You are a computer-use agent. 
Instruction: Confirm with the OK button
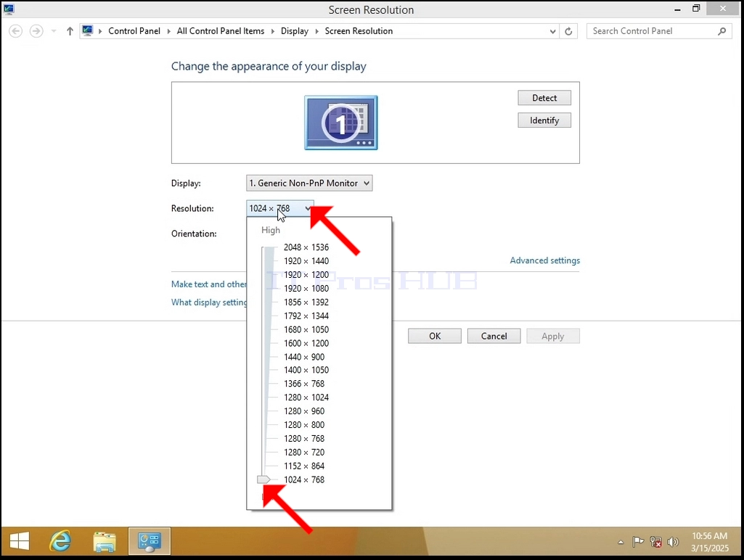pos(435,336)
